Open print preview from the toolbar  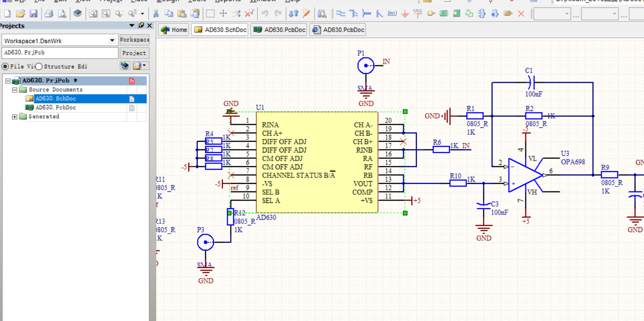(x=62, y=14)
